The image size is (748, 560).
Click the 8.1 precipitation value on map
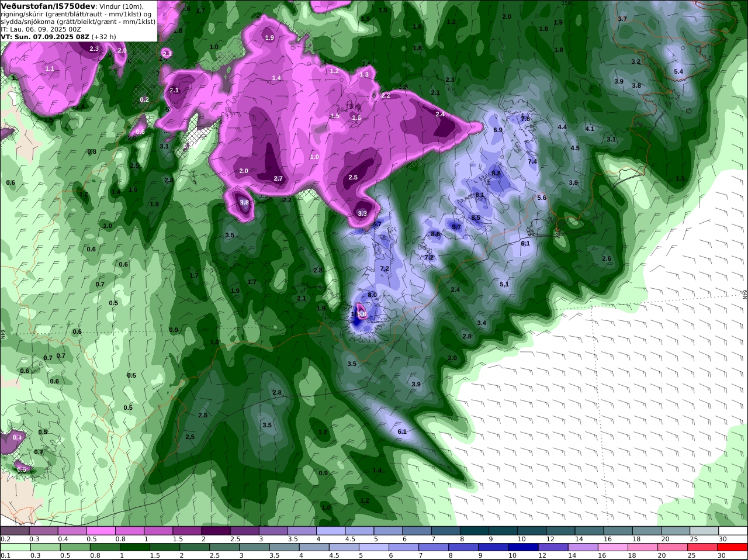(480, 195)
